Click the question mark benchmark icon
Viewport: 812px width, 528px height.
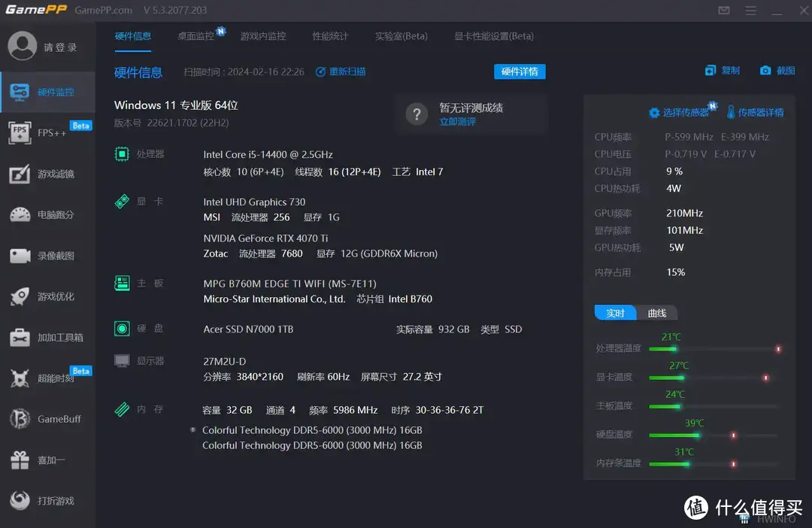[417, 114]
